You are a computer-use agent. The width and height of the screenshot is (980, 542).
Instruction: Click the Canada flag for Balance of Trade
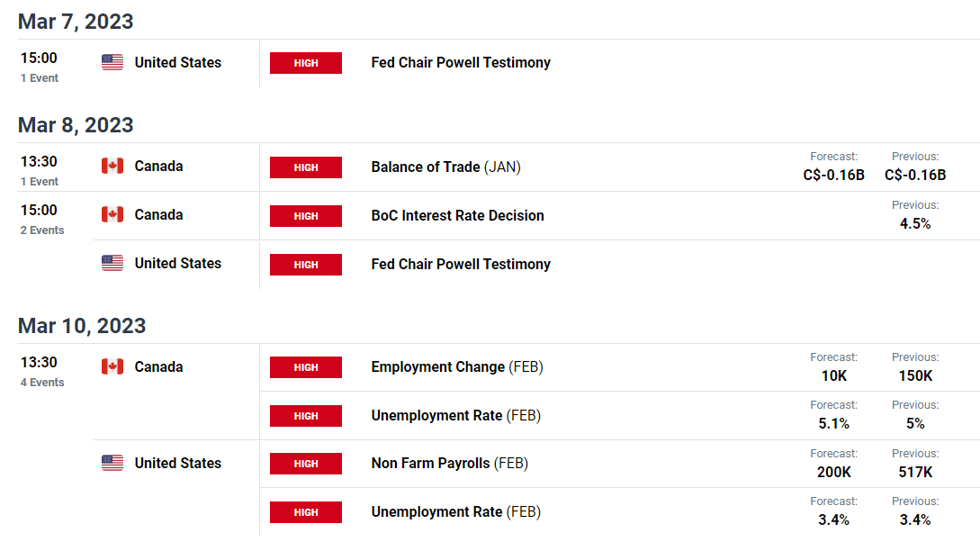pos(112,167)
